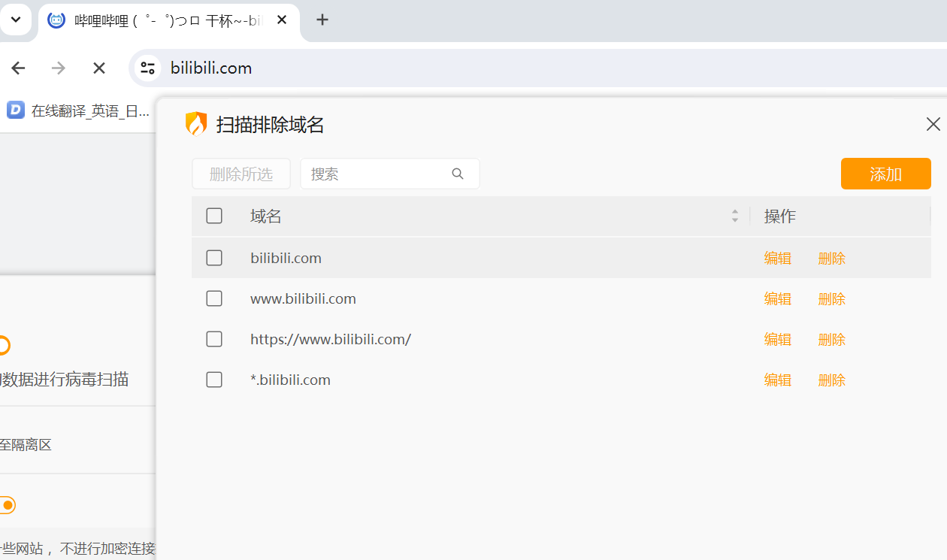Click the Docin icon on the bookmarks bar
947x560 pixels.
(x=15, y=110)
